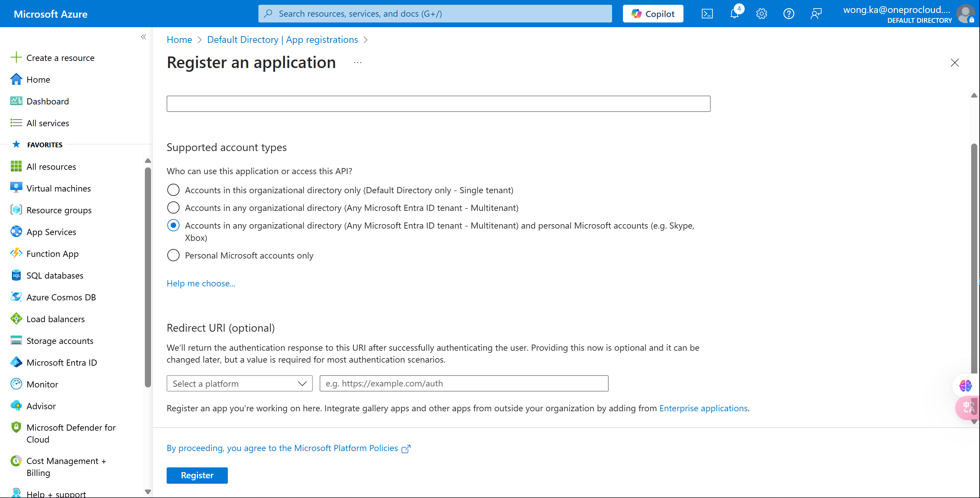Screen dimensions: 980x498
Task: Click the redirect URI input field
Action: 464,383
